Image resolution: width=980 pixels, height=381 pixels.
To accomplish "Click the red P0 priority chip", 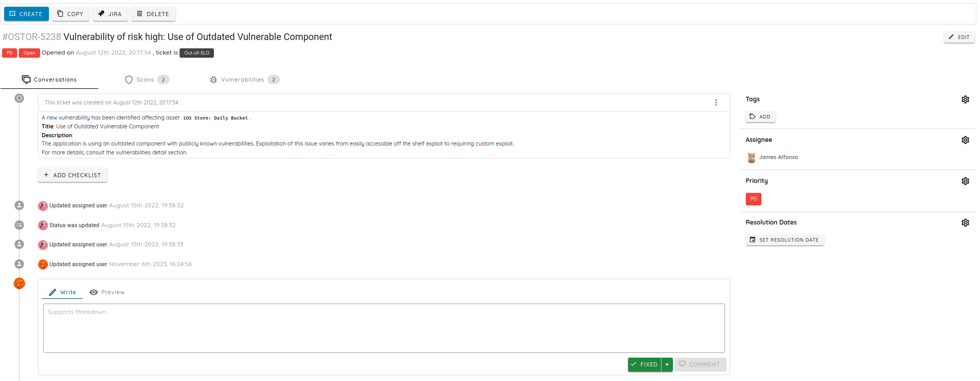I will pos(753,199).
